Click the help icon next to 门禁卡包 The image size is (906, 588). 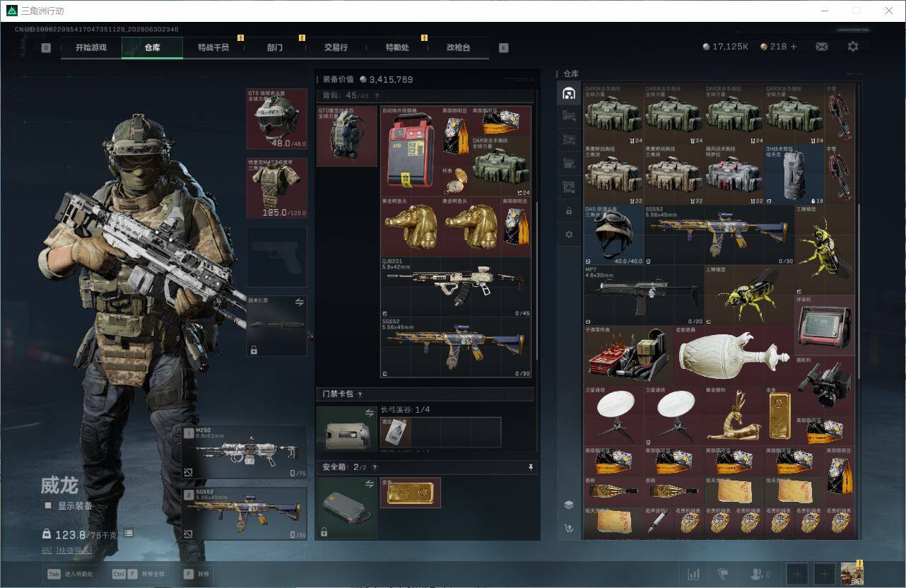pos(360,394)
